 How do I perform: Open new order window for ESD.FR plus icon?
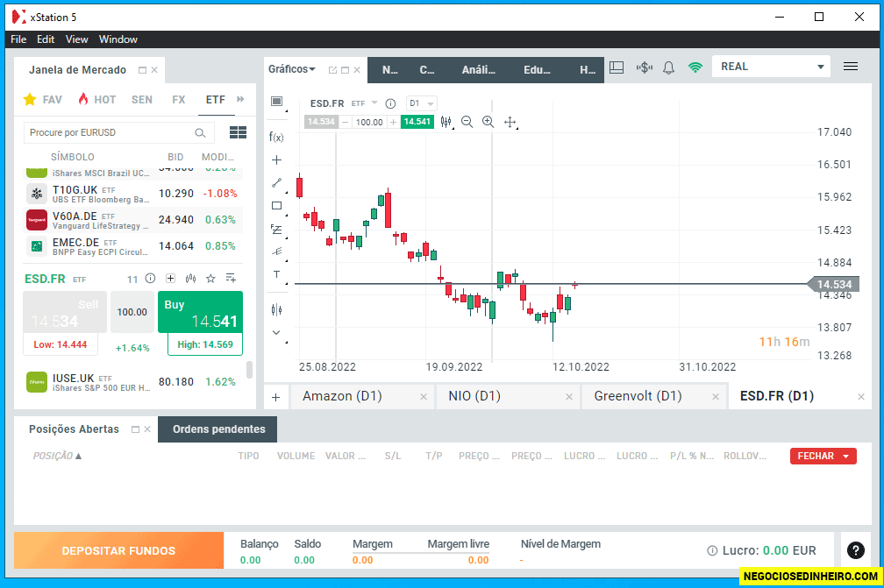[170, 279]
